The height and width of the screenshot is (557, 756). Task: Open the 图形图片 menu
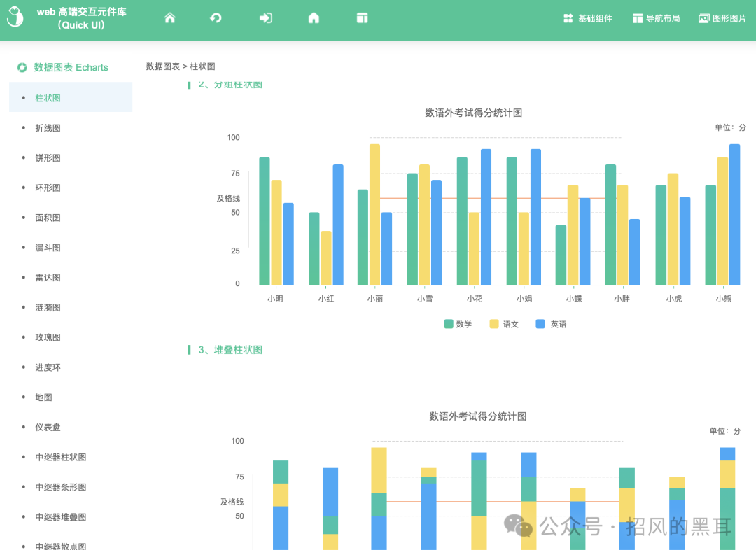[x=722, y=18]
